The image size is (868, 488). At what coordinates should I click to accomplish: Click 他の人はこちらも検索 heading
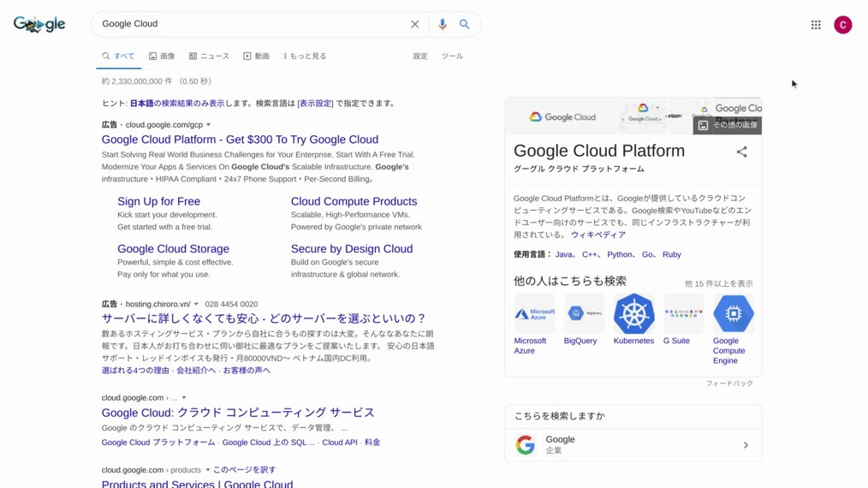click(569, 282)
